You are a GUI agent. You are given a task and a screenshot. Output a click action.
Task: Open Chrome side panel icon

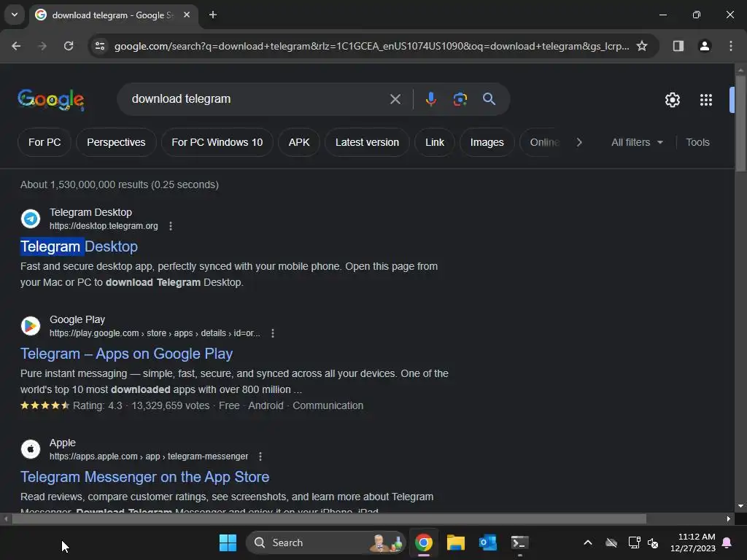point(678,46)
